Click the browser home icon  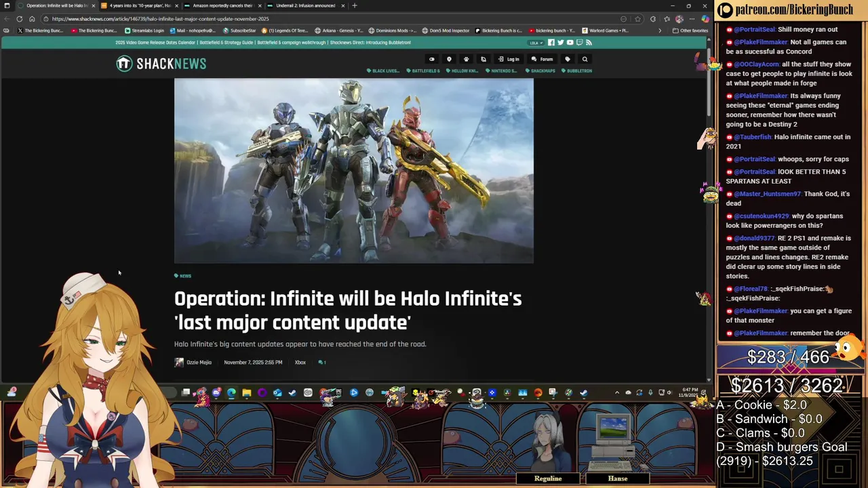(32, 19)
